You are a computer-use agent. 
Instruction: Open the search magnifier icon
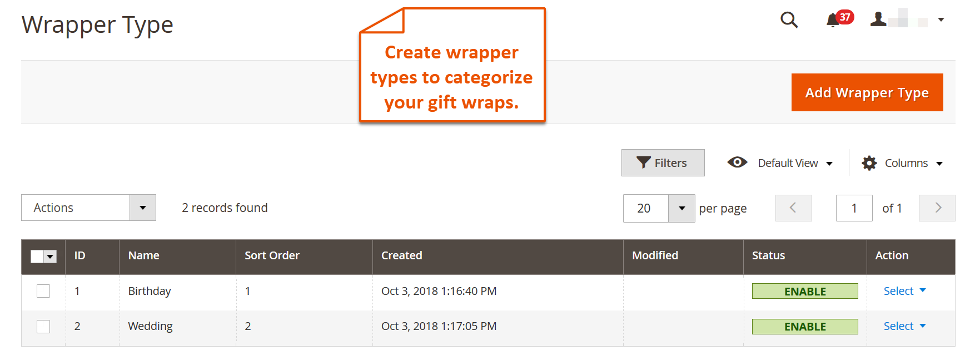(789, 19)
